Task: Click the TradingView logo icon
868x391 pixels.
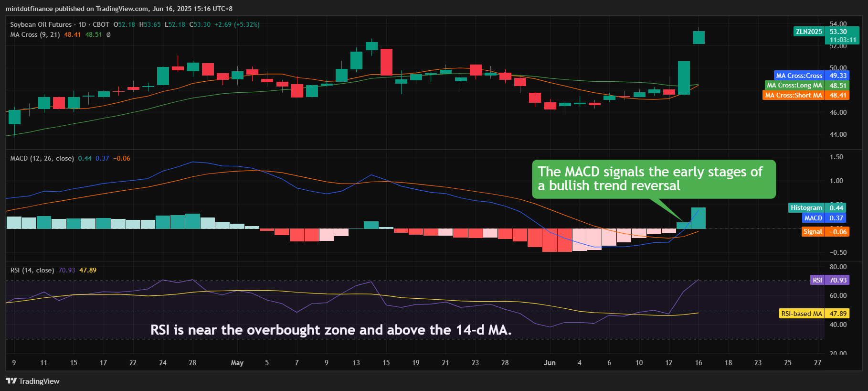Action: [11, 381]
